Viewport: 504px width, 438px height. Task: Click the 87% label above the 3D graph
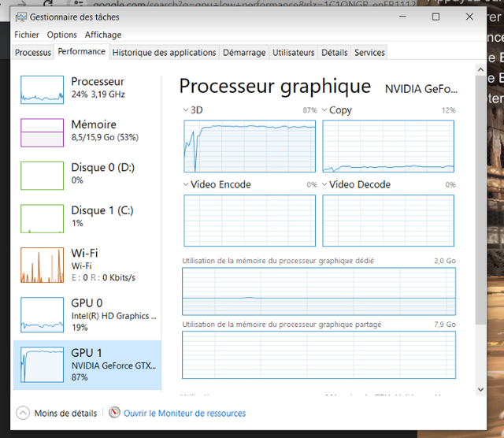point(309,110)
